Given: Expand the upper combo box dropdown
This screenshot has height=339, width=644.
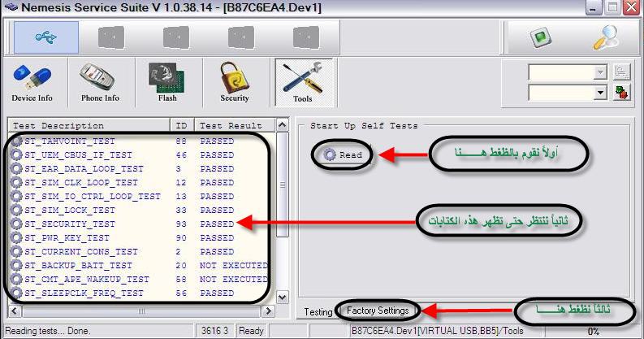Looking at the screenshot, I should (600, 72).
